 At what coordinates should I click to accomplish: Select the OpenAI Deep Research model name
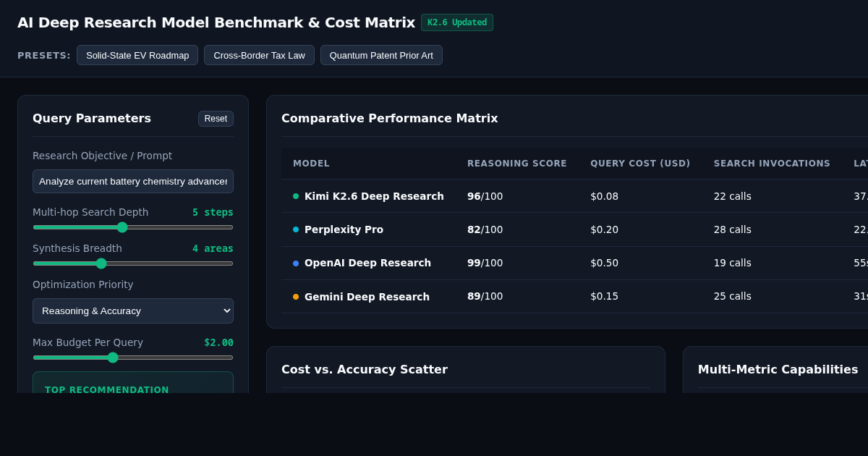(367, 263)
